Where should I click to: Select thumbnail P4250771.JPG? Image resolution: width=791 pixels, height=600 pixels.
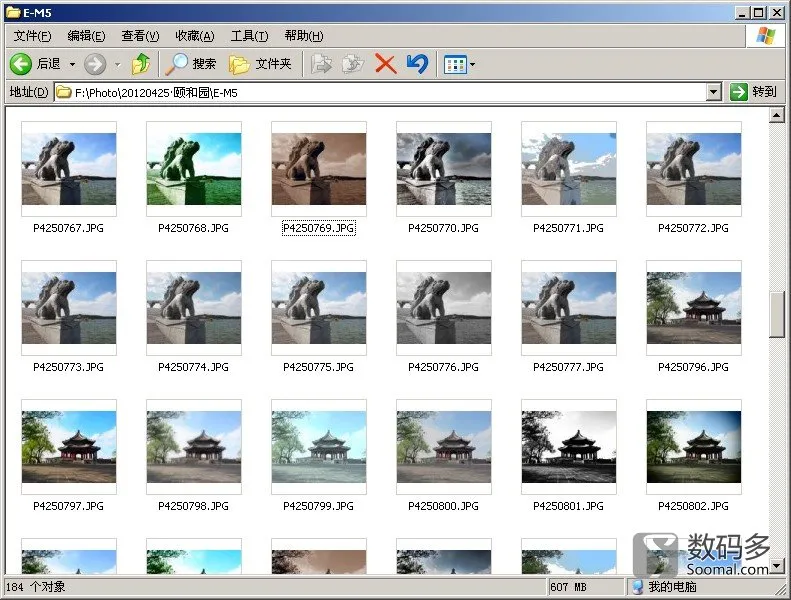click(x=569, y=169)
